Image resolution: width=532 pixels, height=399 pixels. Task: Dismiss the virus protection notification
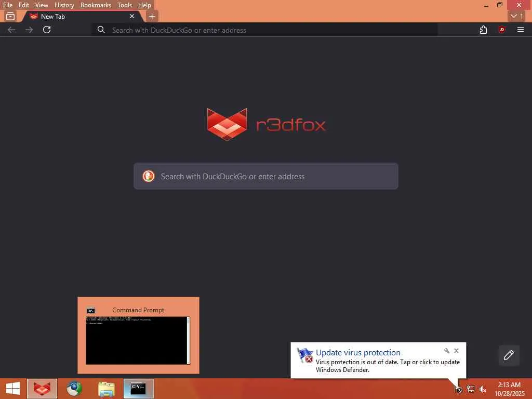(x=456, y=351)
